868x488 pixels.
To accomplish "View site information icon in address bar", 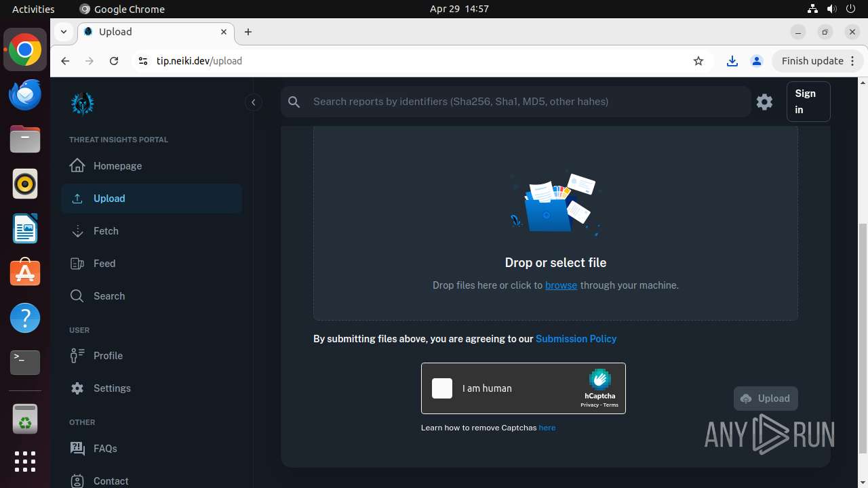I will point(142,61).
